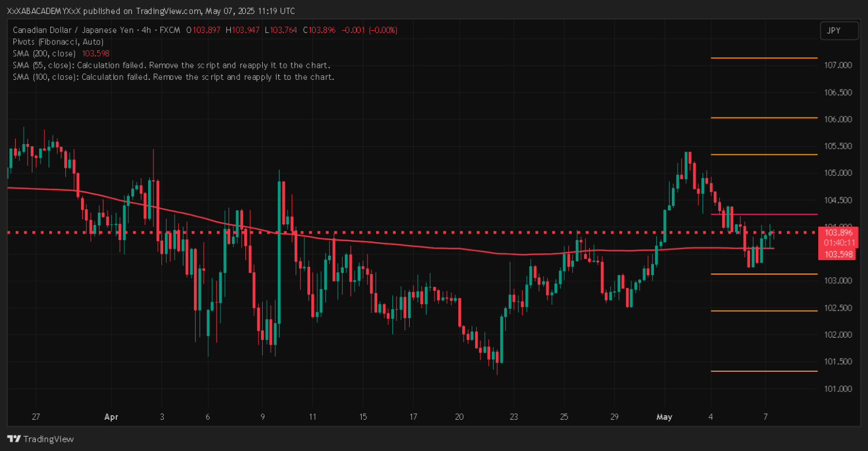868x451 pixels.
Task: Open the JPY currency selector button
Action: 839,31
